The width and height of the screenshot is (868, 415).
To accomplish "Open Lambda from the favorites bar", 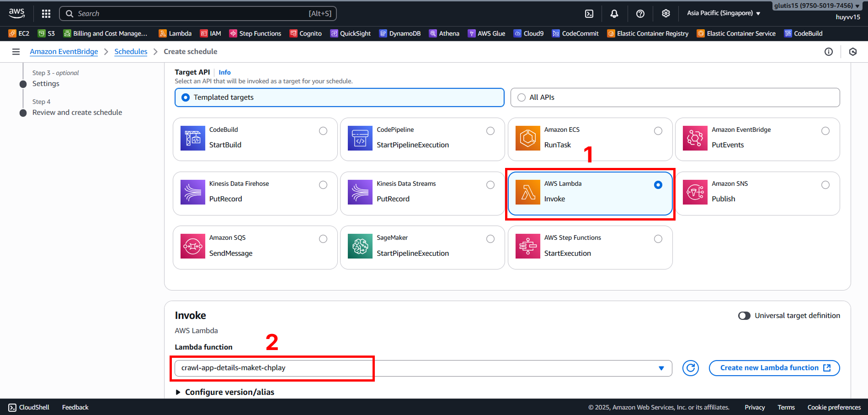I will click(175, 33).
